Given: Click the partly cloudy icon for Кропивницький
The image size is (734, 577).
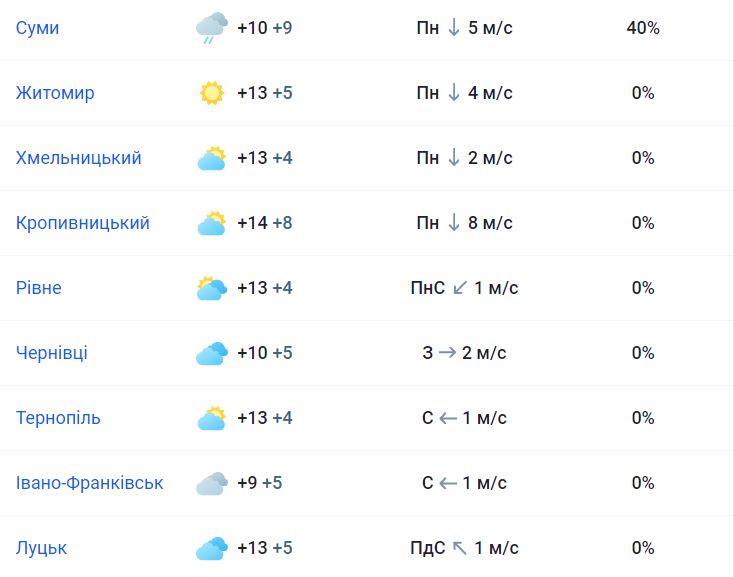Looking at the screenshot, I should point(212,223).
